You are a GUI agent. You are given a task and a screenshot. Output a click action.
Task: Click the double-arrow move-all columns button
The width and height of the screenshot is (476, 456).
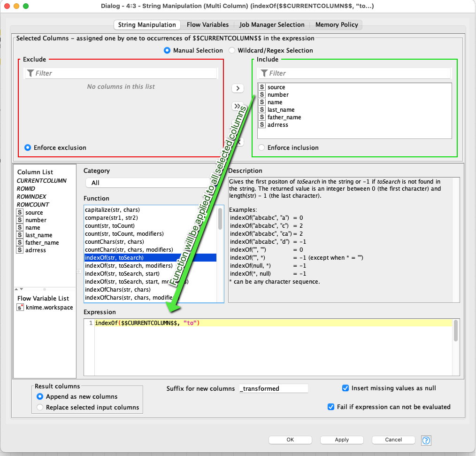pyautogui.click(x=238, y=106)
